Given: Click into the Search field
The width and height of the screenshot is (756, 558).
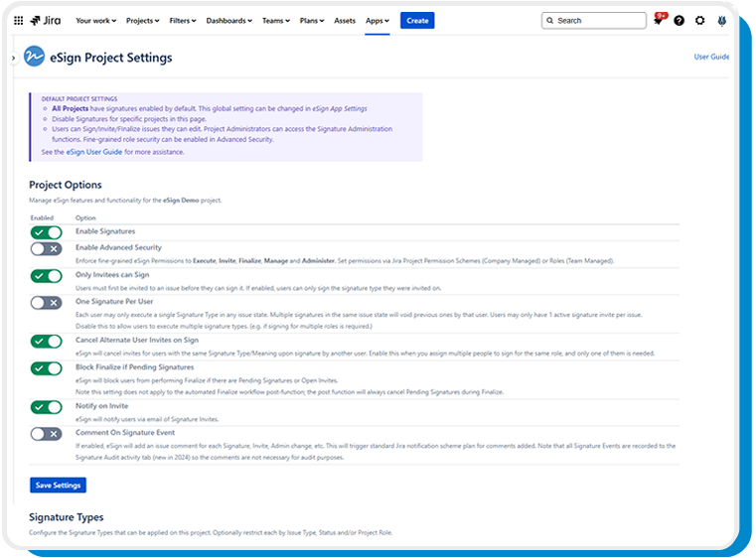Looking at the screenshot, I should (x=593, y=21).
